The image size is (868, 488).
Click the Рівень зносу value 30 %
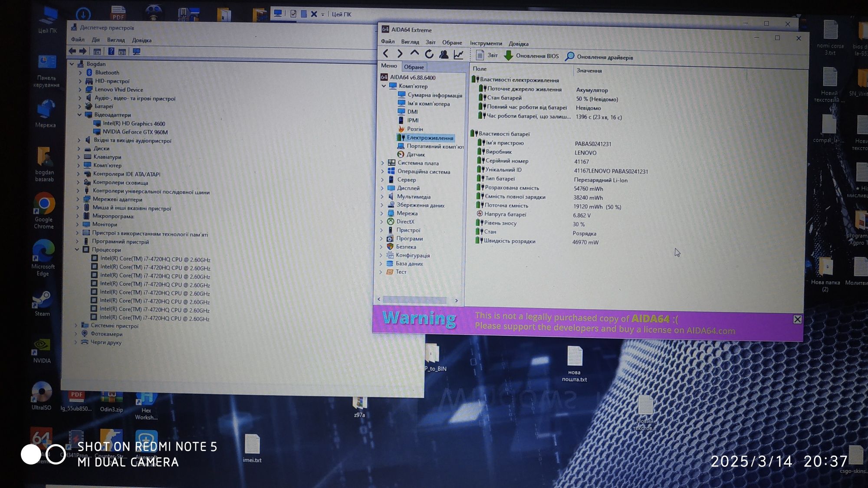click(x=579, y=224)
